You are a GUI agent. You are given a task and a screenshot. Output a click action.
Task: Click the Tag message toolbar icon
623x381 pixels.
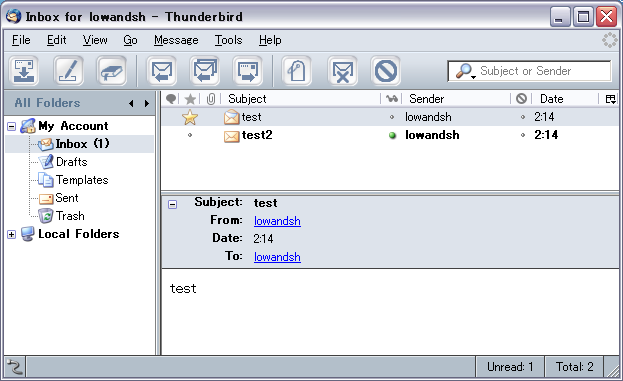[x=297, y=71]
